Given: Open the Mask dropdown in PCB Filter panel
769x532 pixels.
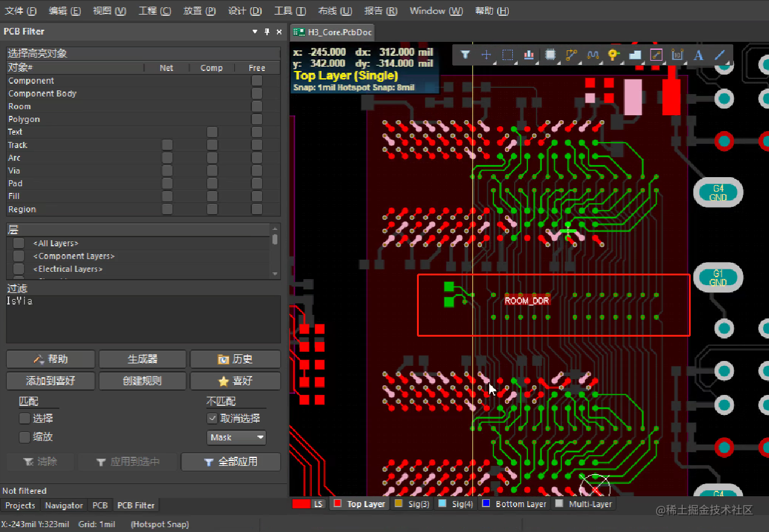Looking at the screenshot, I should 237,437.
